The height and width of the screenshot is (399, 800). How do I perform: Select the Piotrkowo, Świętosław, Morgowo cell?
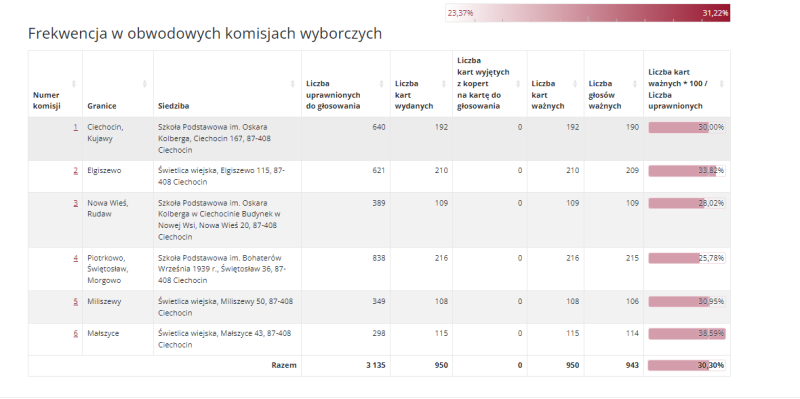coord(118,269)
